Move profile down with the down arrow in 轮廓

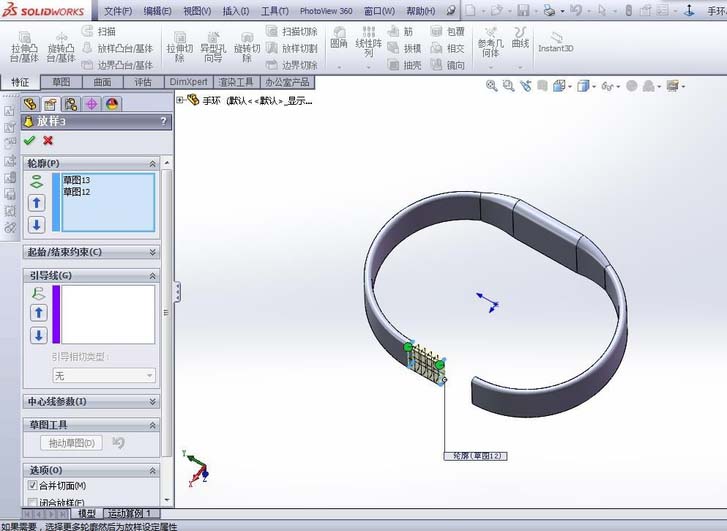(x=37, y=225)
